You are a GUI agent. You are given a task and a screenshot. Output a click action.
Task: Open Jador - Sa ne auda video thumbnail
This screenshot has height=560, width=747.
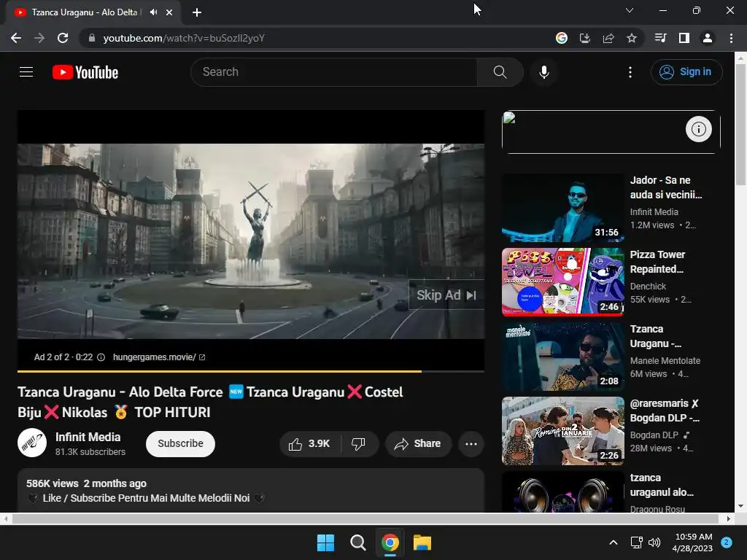[x=562, y=208]
